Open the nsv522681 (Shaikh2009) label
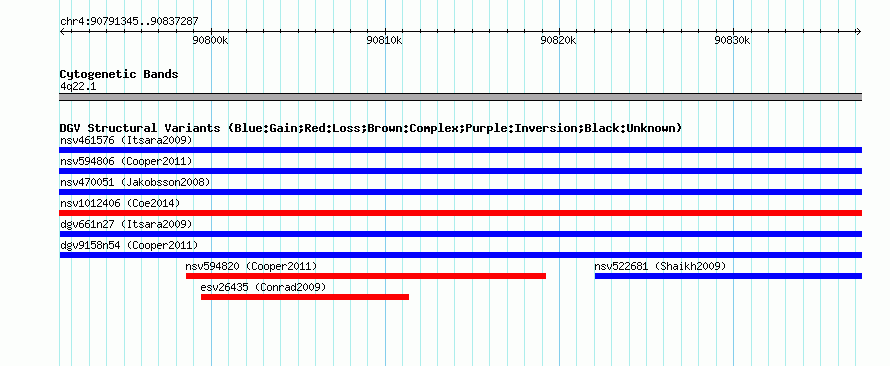Screen dimensions: 890x366 point(660,266)
